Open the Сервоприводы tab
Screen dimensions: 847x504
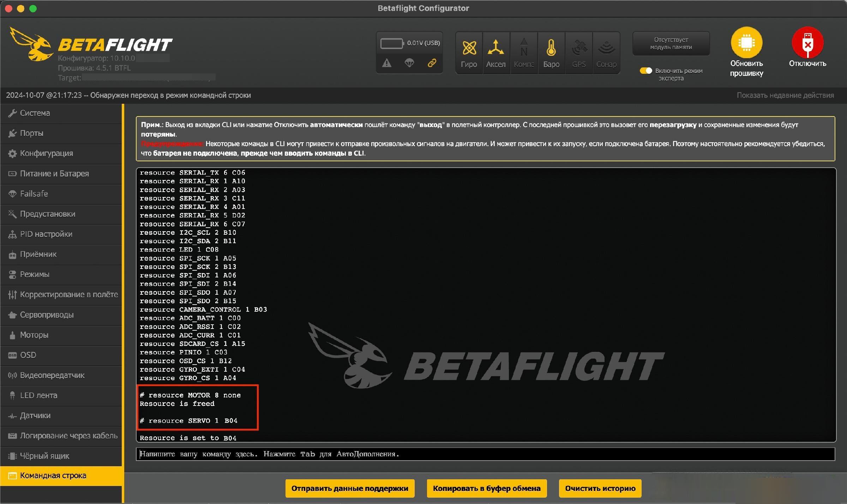pos(61,314)
